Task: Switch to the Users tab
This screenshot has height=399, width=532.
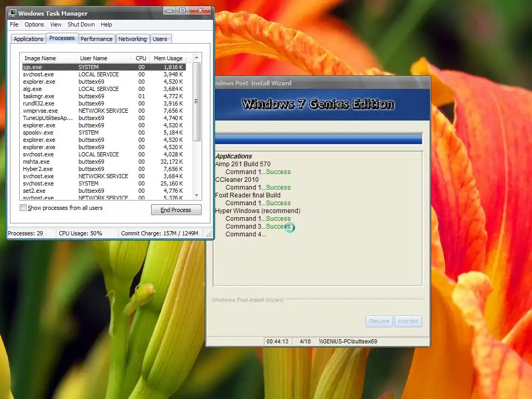Action: tap(160, 39)
